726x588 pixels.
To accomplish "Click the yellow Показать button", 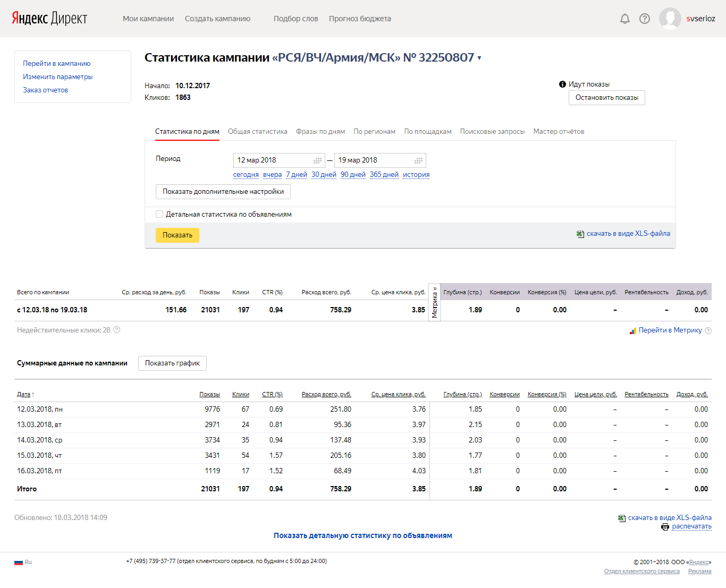I will 178,235.
